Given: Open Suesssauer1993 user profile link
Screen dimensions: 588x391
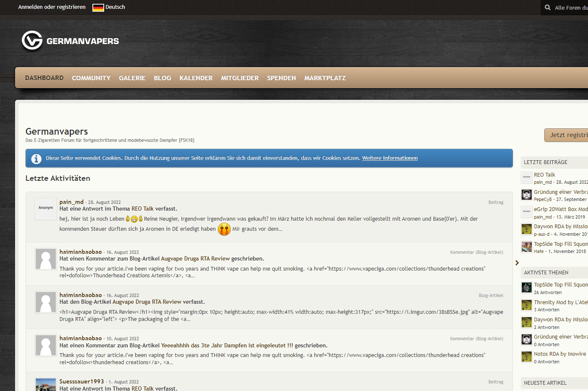Looking at the screenshot, I should point(81,381).
